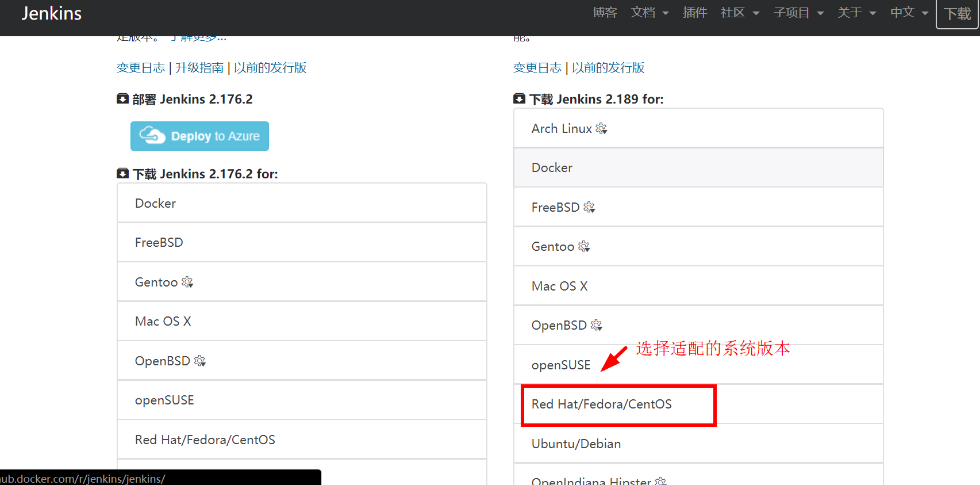Screen dimensions: 980x485
Task: Open weekly 变更日志 link on right
Action: point(537,68)
